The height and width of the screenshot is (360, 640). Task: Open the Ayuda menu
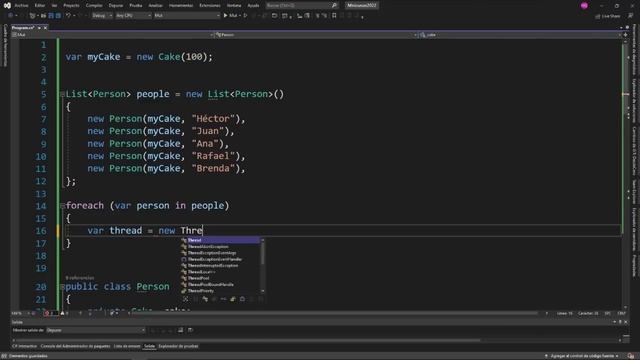pos(253,5)
